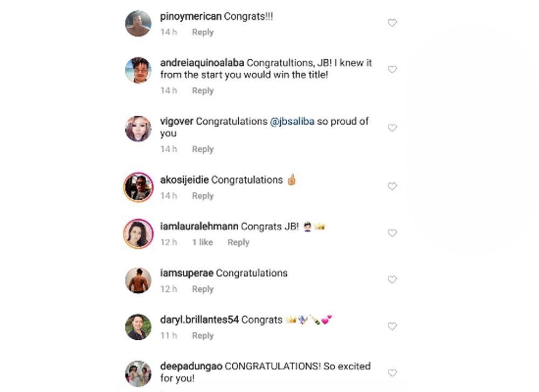
Task: Reply to iamlauralehmann's comment
Action: click(238, 242)
